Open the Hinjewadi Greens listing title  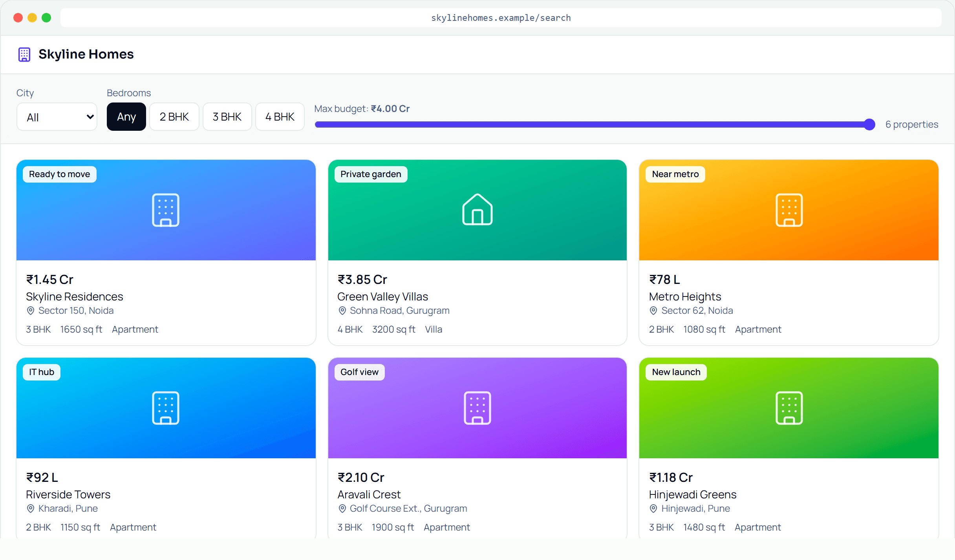click(x=693, y=494)
